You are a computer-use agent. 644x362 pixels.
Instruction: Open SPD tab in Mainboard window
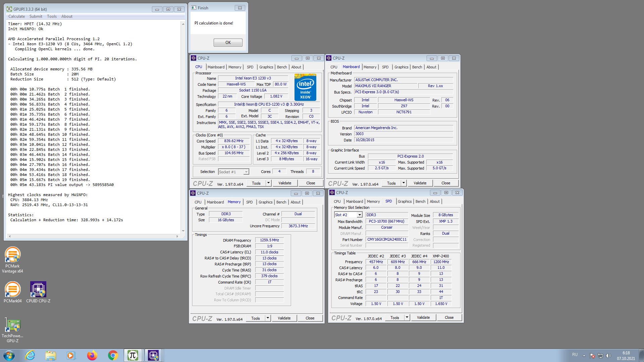(x=385, y=67)
